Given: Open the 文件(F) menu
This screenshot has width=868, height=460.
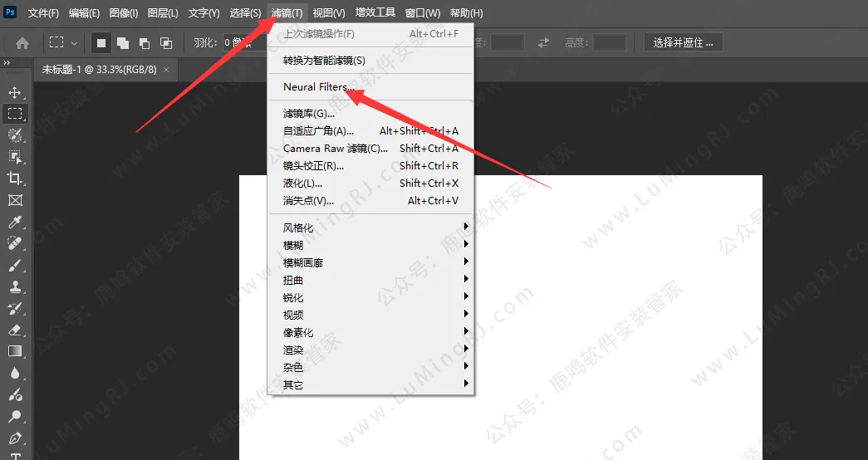Looking at the screenshot, I should [43, 12].
